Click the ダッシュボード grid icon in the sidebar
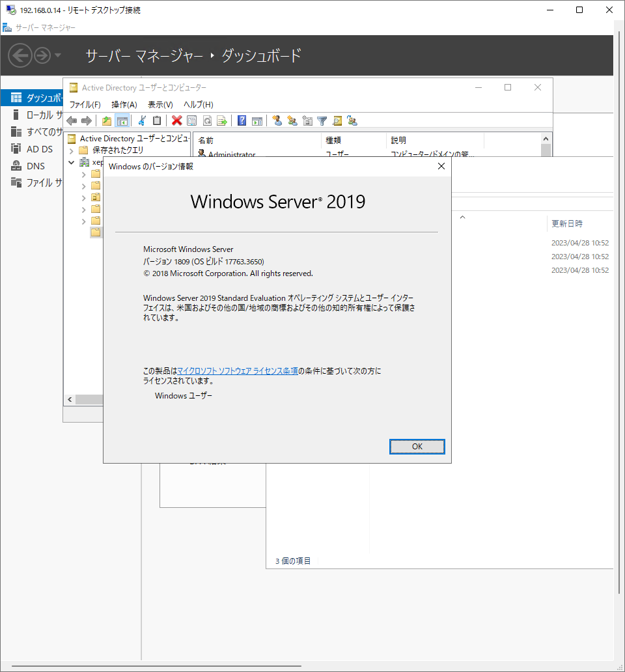Screen dimensions: 625x672 [16, 98]
